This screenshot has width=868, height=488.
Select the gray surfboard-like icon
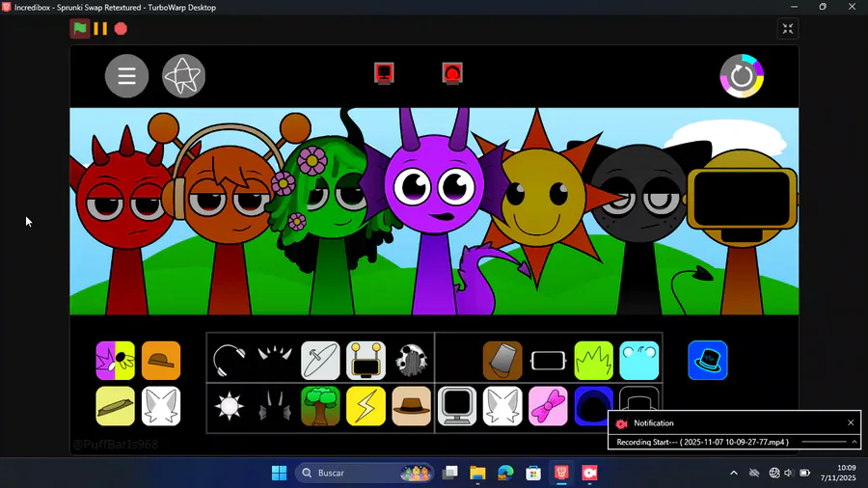320,361
